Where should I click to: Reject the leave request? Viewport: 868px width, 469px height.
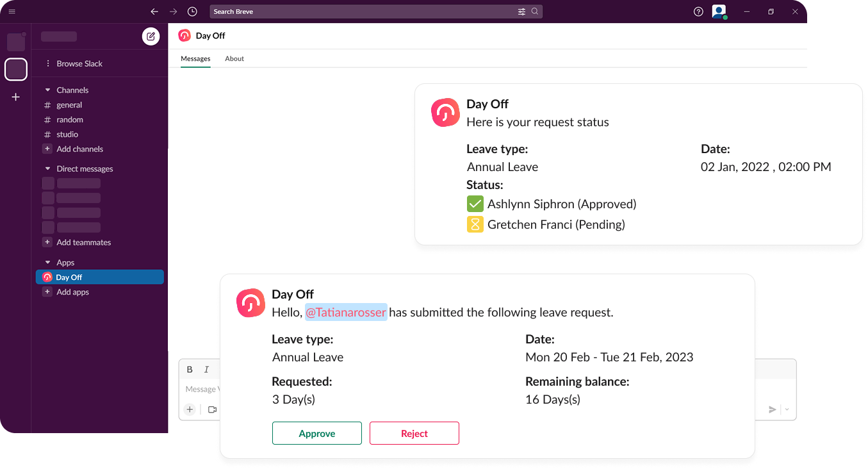pyautogui.click(x=414, y=433)
